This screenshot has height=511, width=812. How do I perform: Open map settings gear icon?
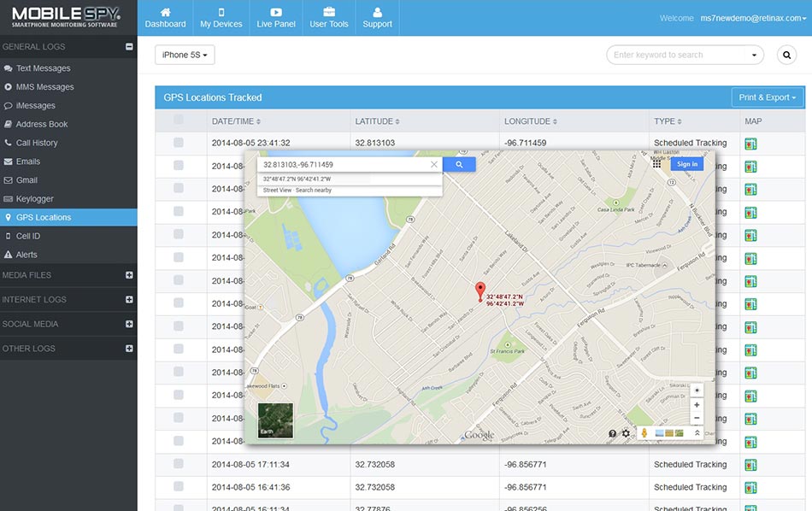(626, 433)
